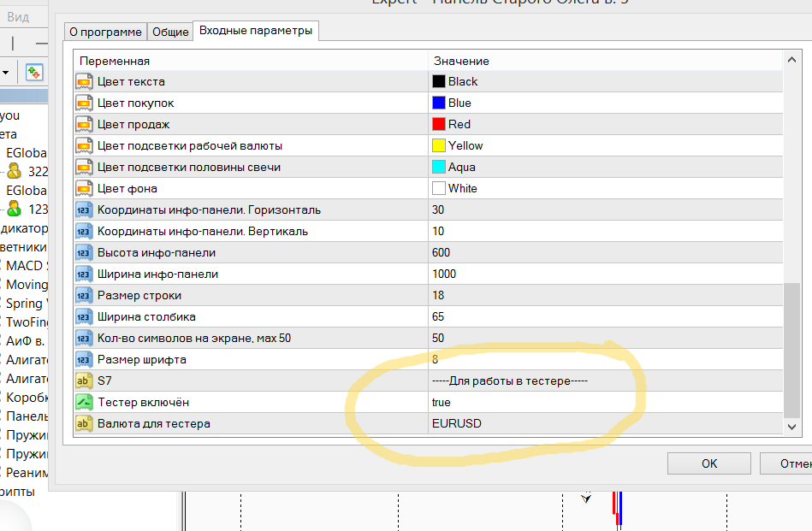The width and height of the screenshot is (812, 531).
Task: Select Коробк item in the navigator
Action: pos(27,398)
